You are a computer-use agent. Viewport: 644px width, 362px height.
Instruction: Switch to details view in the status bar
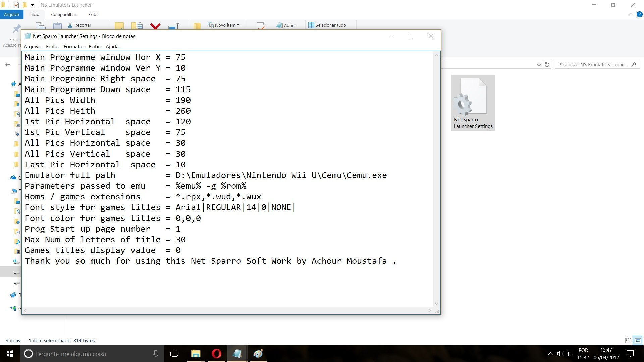click(628, 340)
